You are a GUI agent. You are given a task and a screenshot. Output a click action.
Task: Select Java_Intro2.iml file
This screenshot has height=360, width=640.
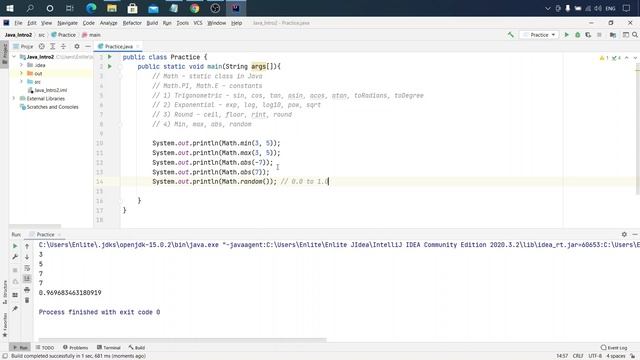(47, 90)
